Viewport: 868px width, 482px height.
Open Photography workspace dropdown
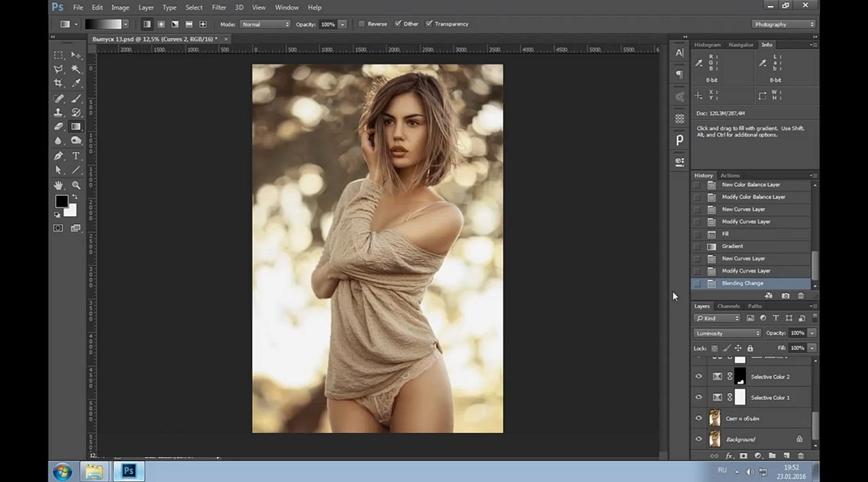click(784, 24)
